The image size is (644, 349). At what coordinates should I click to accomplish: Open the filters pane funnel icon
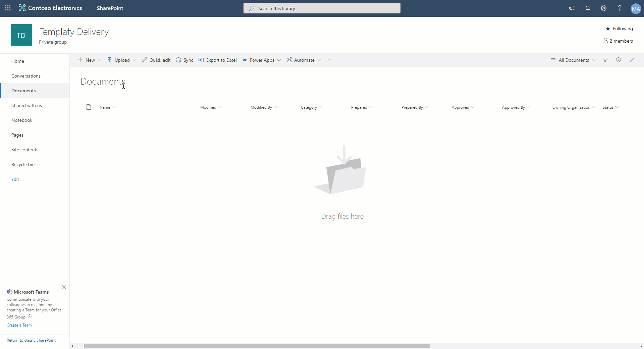coord(605,60)
